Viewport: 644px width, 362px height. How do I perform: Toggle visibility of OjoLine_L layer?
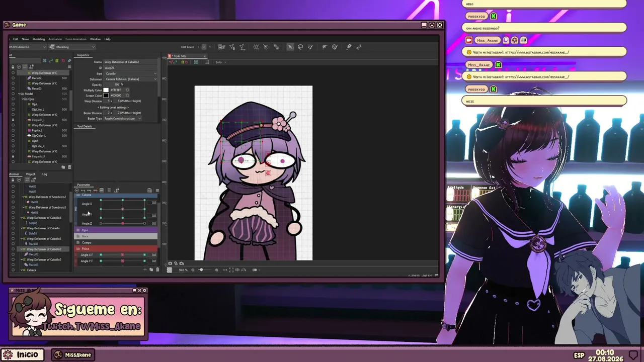point(13,110)
